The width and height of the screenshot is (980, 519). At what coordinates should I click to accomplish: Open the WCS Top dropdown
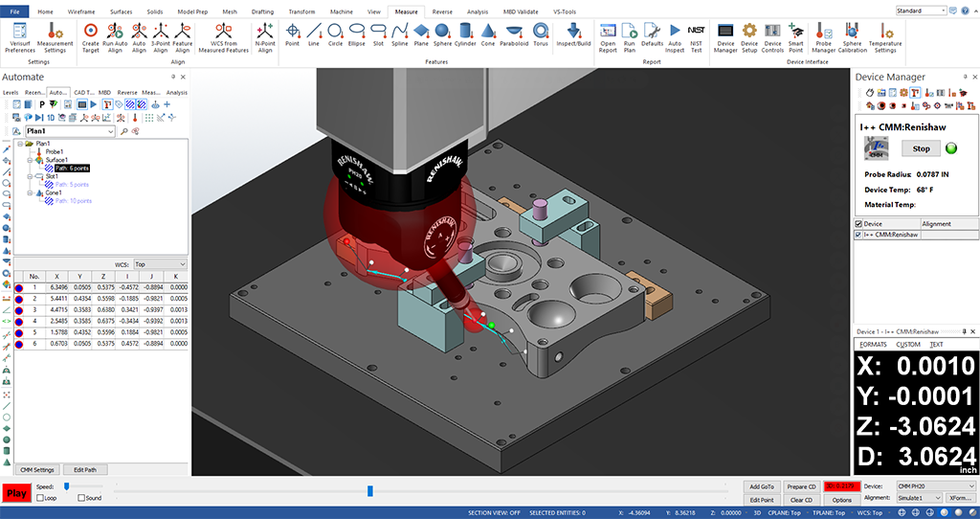point(182,264)
